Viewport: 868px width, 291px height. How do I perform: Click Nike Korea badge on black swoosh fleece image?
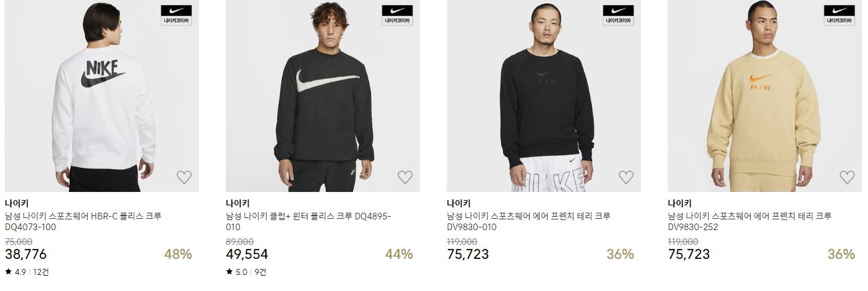point(397,15)
